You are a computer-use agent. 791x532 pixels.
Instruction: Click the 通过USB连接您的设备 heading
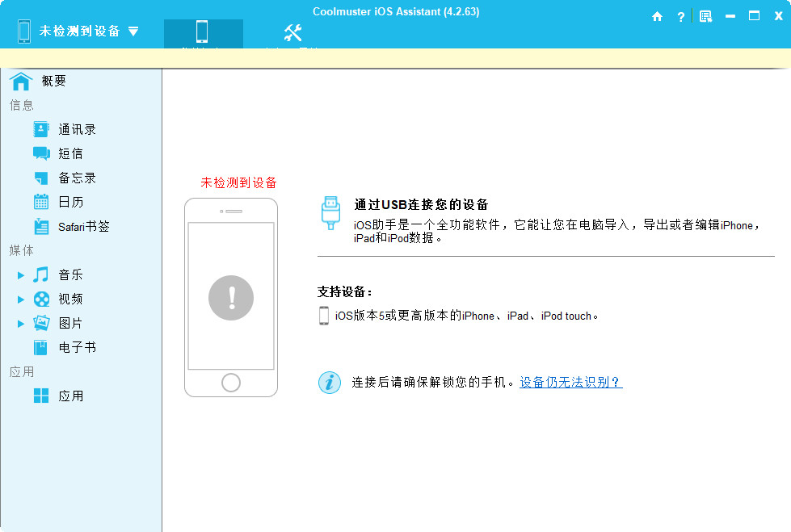[421, 204]
